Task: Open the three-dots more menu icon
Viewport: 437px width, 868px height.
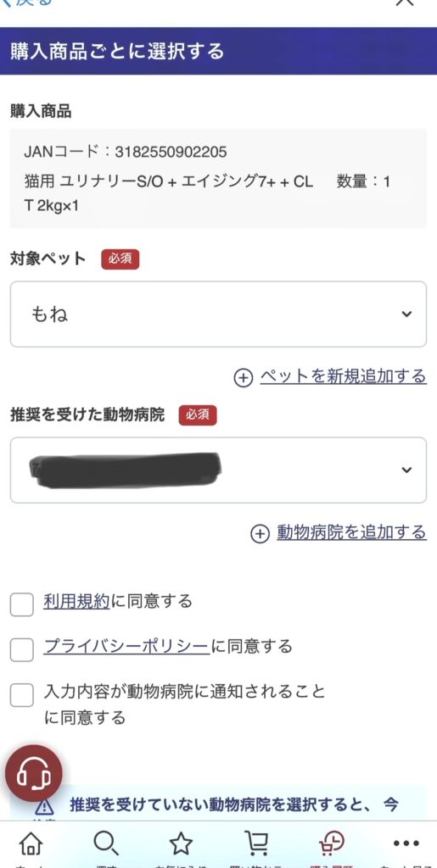Action: click(406, 843)
